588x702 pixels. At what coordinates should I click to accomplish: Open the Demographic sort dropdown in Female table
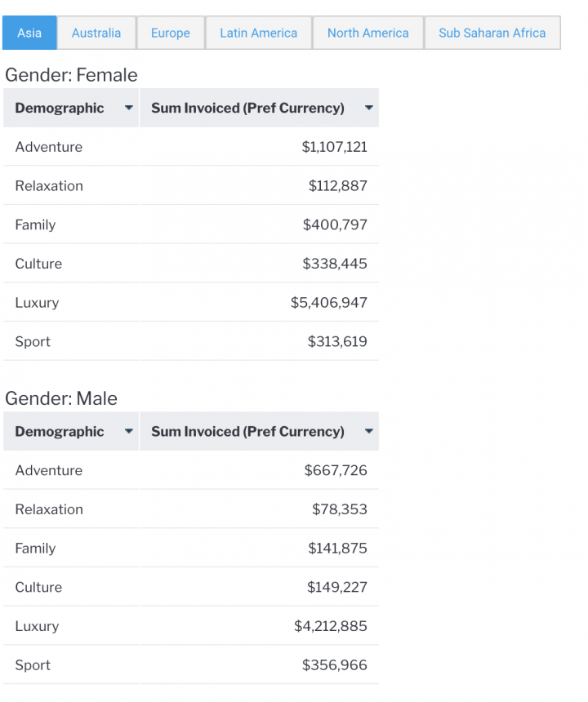128,108
